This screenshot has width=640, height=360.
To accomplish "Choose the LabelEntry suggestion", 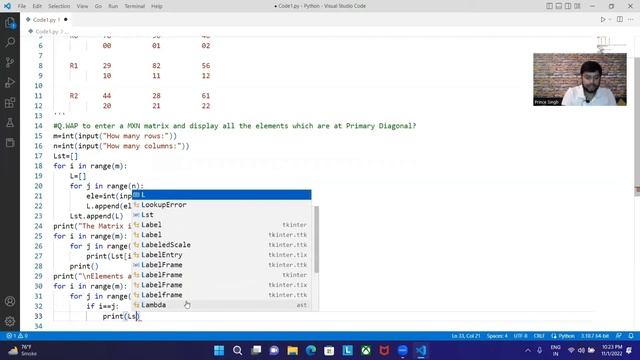I will coord(222,255).
